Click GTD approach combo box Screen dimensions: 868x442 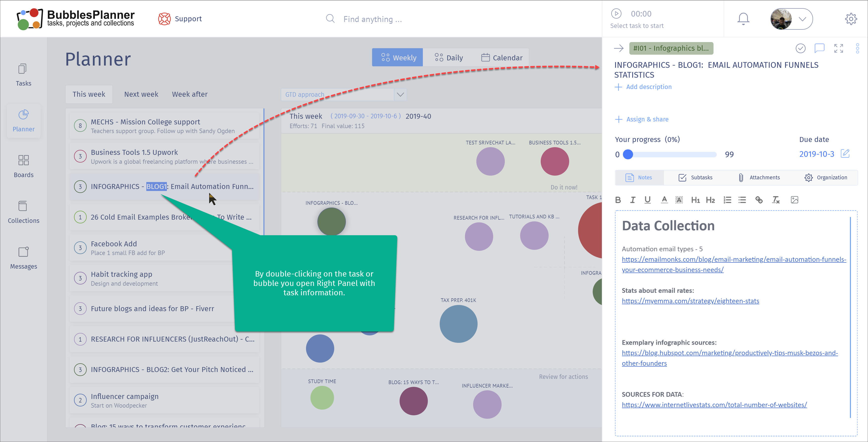click(x=343, y=94)
